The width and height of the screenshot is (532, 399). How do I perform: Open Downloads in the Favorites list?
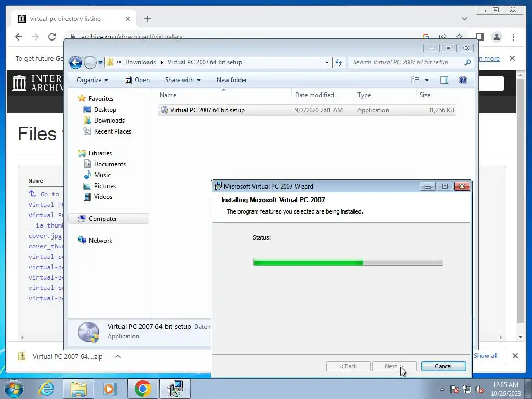(109, 121)
